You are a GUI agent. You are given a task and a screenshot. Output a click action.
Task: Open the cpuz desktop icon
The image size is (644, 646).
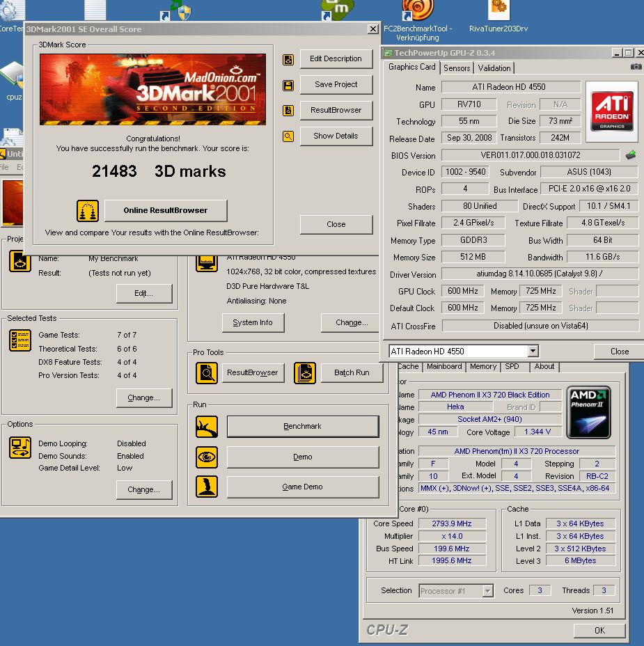pos(14,81)
